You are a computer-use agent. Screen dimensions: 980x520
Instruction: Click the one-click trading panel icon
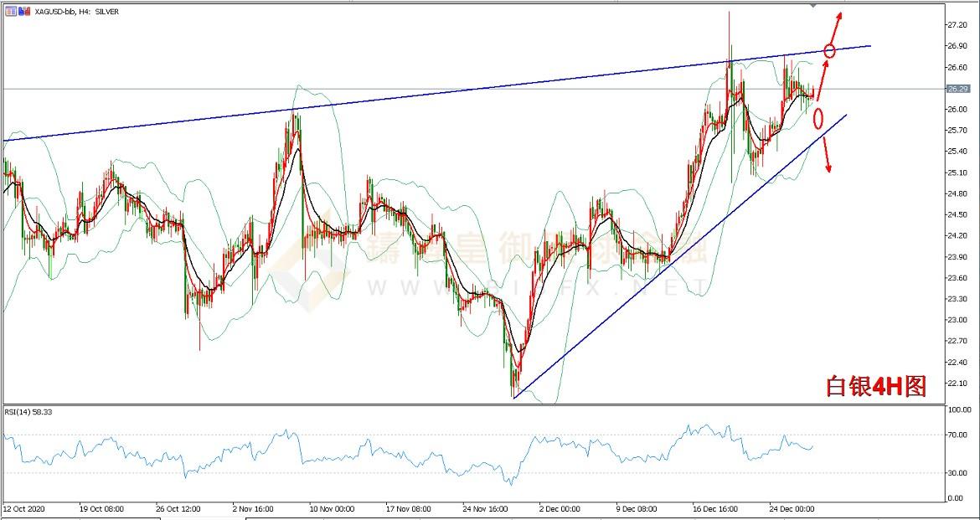pyautogui.click(x=10, y=13)
